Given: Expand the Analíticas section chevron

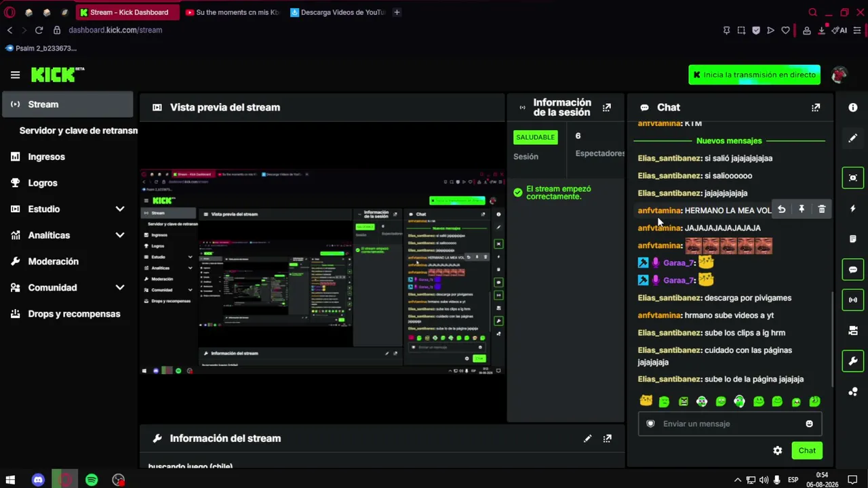Looking at the screenshot, I should tap(120, 235).
